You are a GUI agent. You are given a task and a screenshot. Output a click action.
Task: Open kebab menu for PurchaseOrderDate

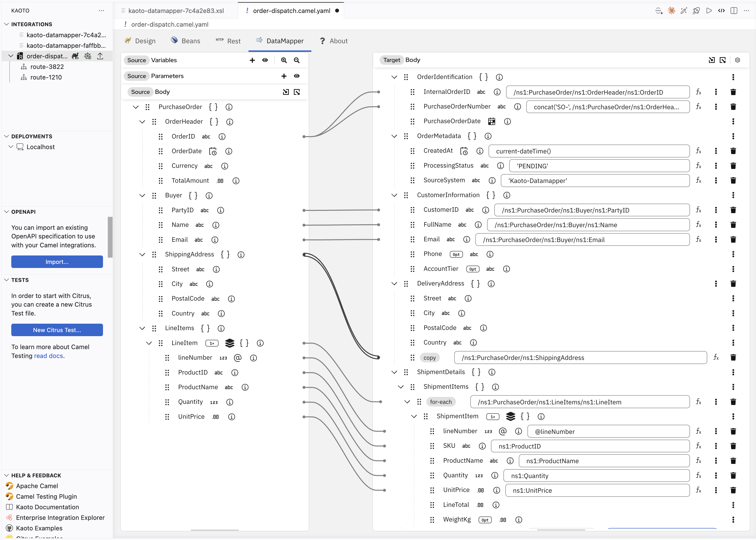tap(733, 121)
